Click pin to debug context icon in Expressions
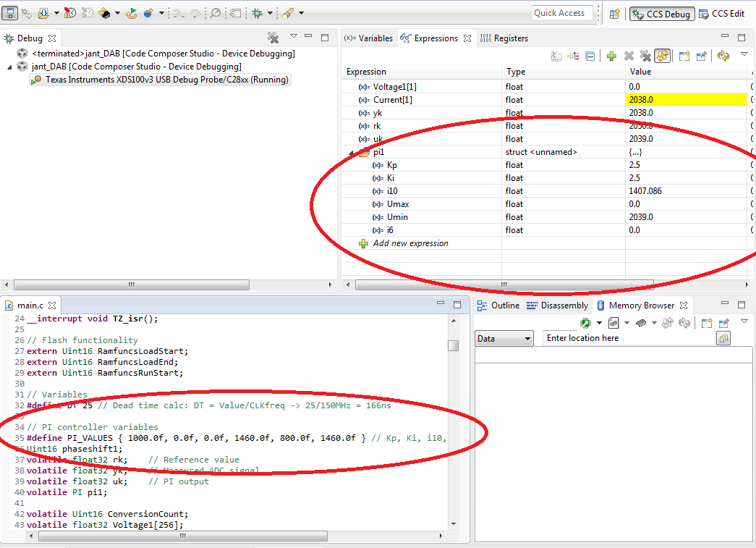The width and height of the screenshot is (756, 548). 702,56
